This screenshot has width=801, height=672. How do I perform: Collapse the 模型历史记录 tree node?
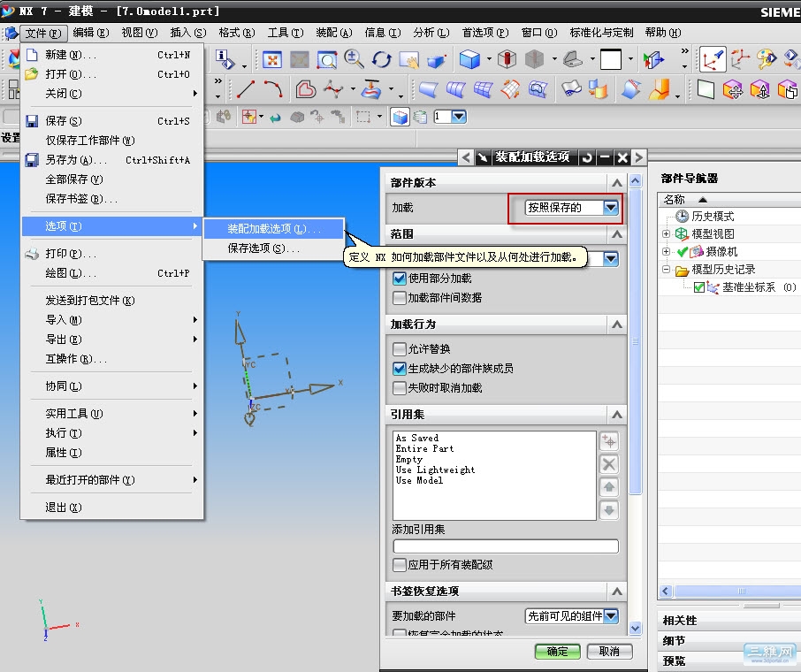pos(666,270)
